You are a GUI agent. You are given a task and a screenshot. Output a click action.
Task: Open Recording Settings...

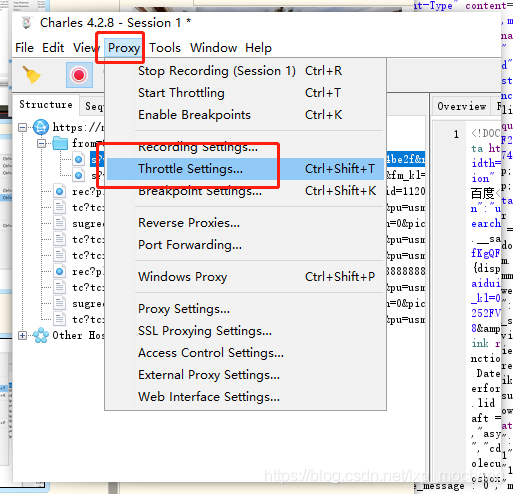point(245,147)
